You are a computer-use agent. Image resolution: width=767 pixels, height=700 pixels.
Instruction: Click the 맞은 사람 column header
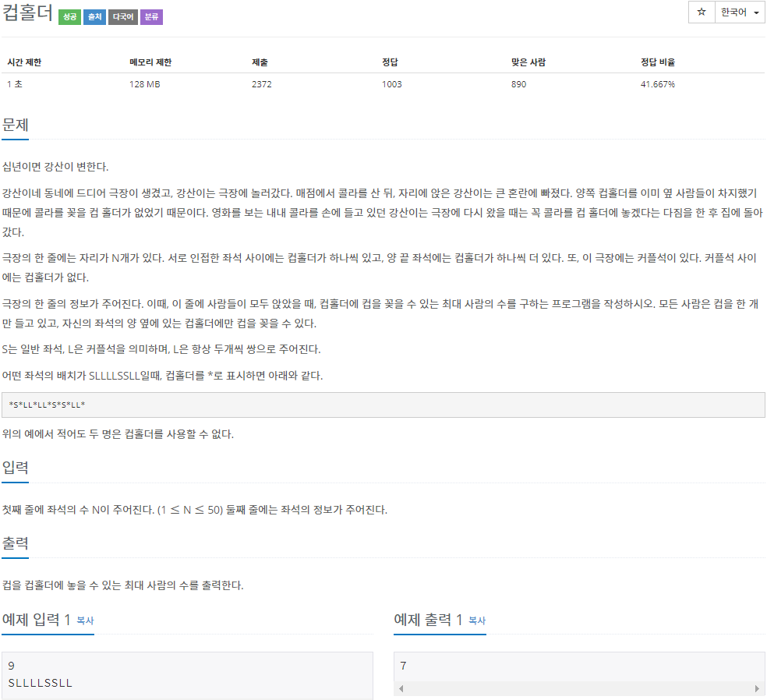pyautogui.click(x=528, y=62)
